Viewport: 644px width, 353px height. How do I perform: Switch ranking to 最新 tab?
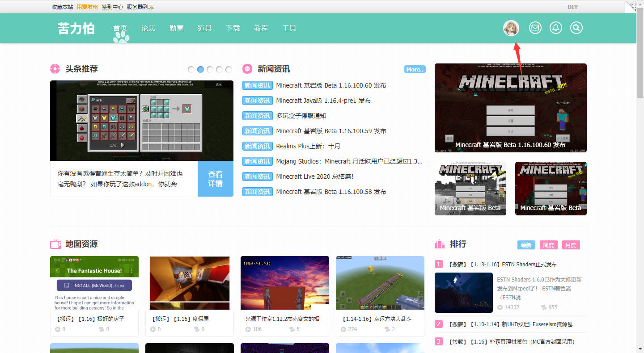(526, 245)
